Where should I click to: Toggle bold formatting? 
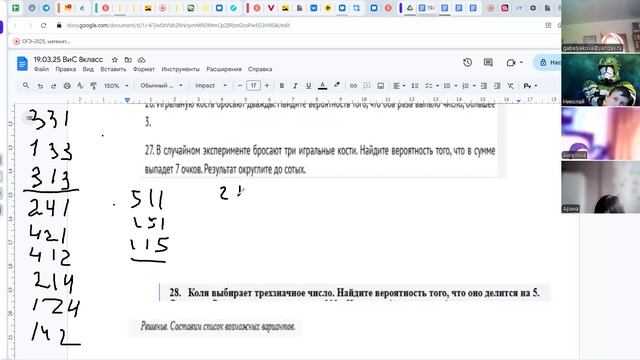[281, 86]
